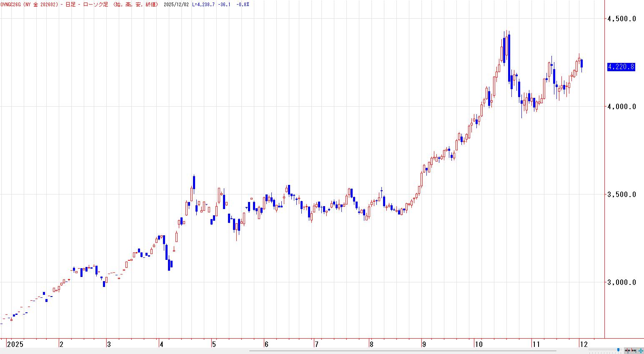This screenshot has height=354, width=644.
Task: Click the 3,500.0 price axis label
Action: point(621,194)
